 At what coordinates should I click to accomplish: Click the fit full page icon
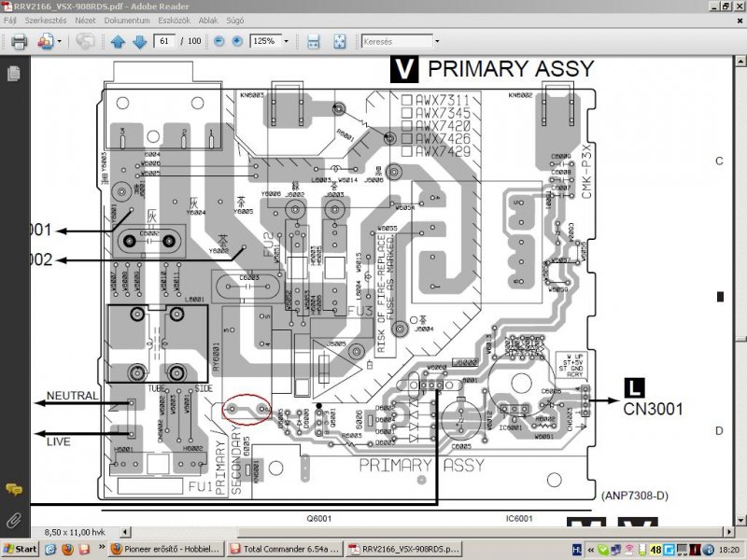[340, 41]
